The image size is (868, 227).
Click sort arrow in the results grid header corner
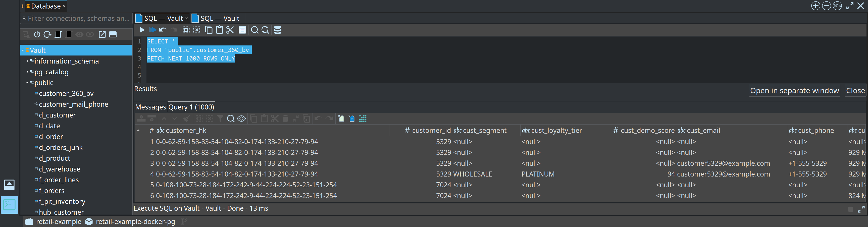tap(138, 130)
